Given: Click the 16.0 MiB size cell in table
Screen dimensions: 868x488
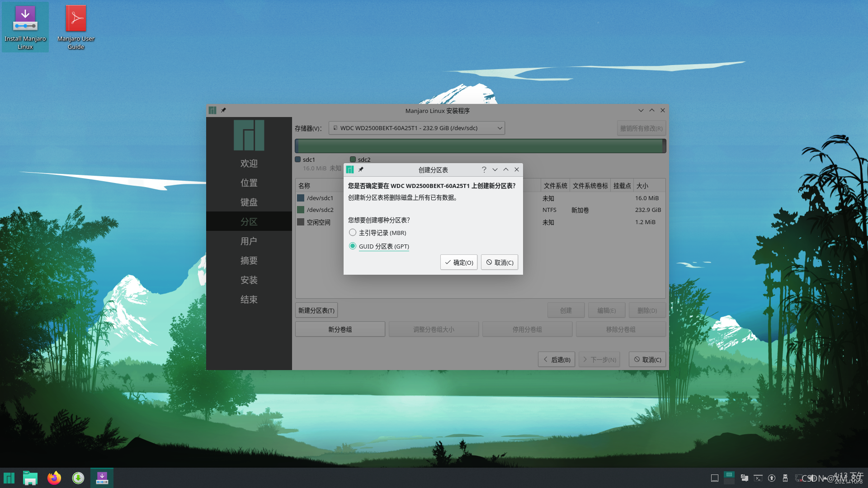Looking at the screenshot, I should click(x=647, y=198).
